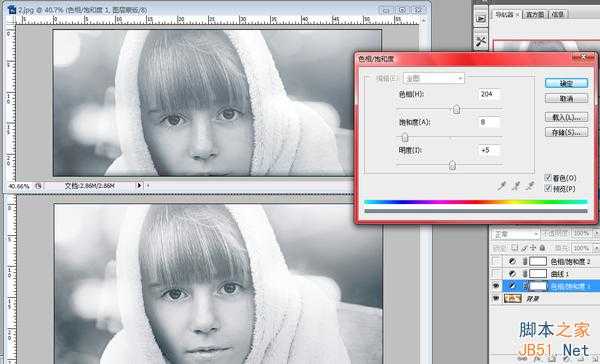The width and height of the screenshot is (600, 364).
Task: Open the 编辑 edit range dropdown in dialog
Action: (x=434, y=78)
